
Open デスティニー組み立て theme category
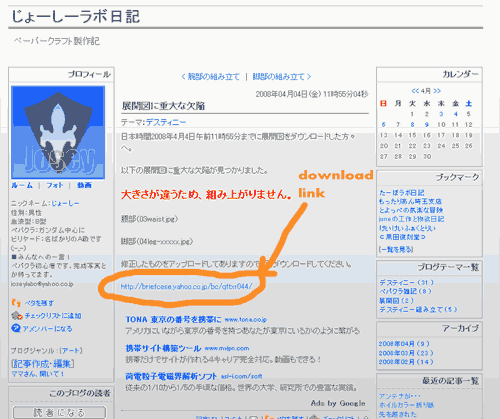(x=418, y=309)
